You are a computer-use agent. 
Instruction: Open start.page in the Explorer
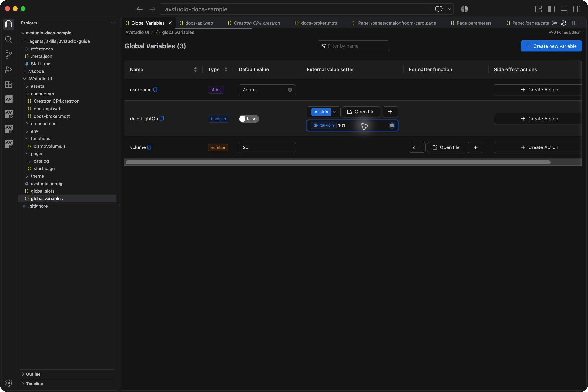pyautogui.click(x=44, y=169)
